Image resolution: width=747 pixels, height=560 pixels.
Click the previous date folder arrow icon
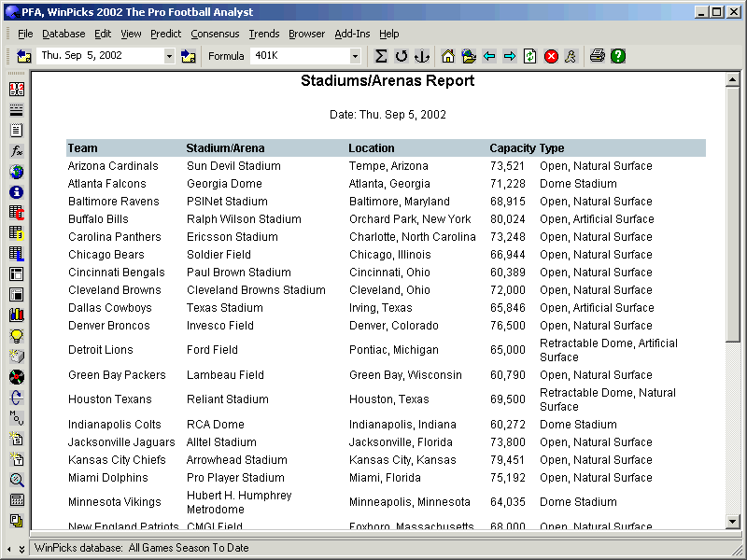pyautogui.click(x=23, y=56)
